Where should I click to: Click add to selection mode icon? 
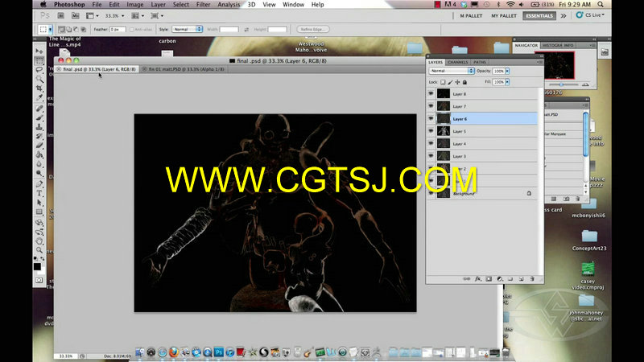(68, 30)
